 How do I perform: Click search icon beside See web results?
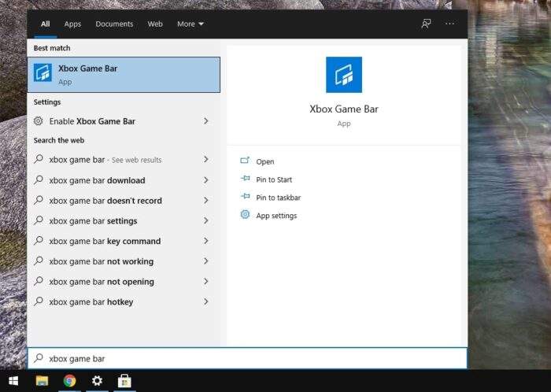[x=39, y=159]
